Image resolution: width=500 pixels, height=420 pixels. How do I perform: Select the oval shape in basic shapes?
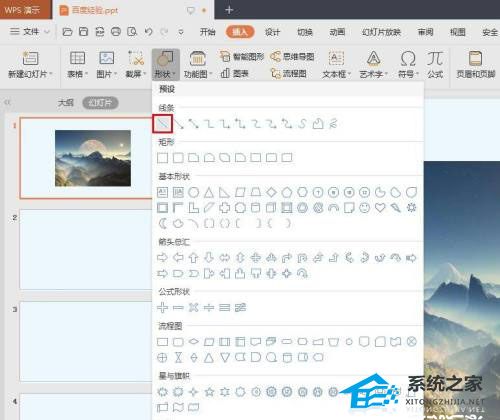[x=193, y=192]
